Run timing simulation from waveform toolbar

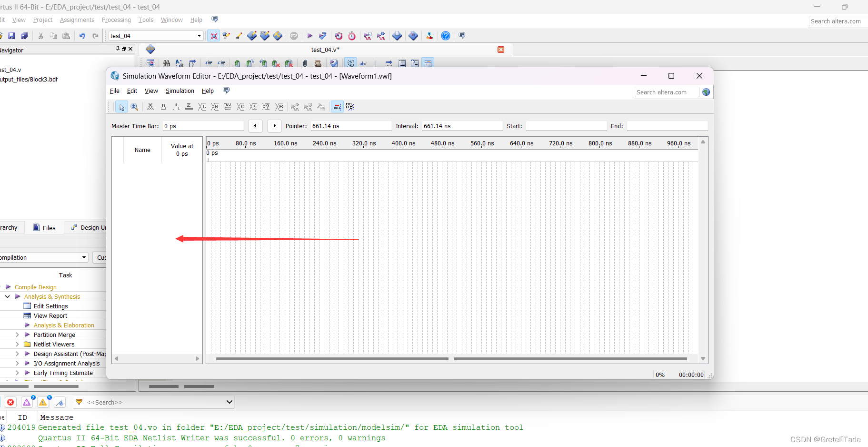tap(308, 107)
